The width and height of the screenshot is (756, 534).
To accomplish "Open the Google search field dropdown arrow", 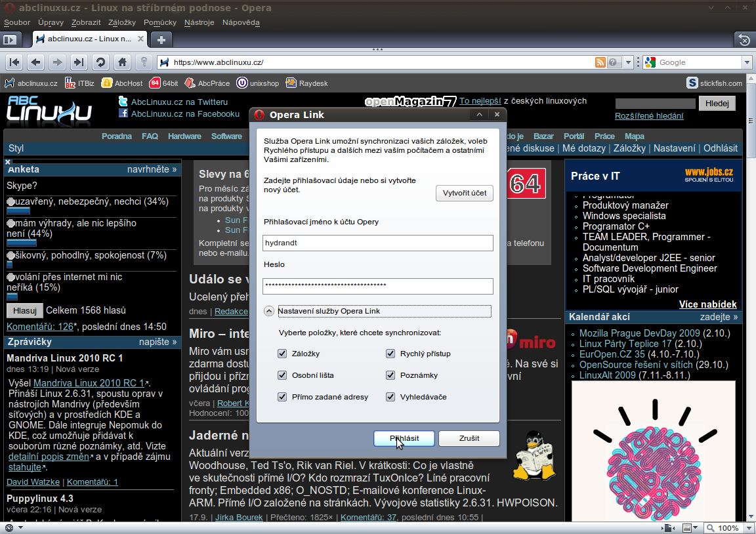I will (x=747, y=62).
